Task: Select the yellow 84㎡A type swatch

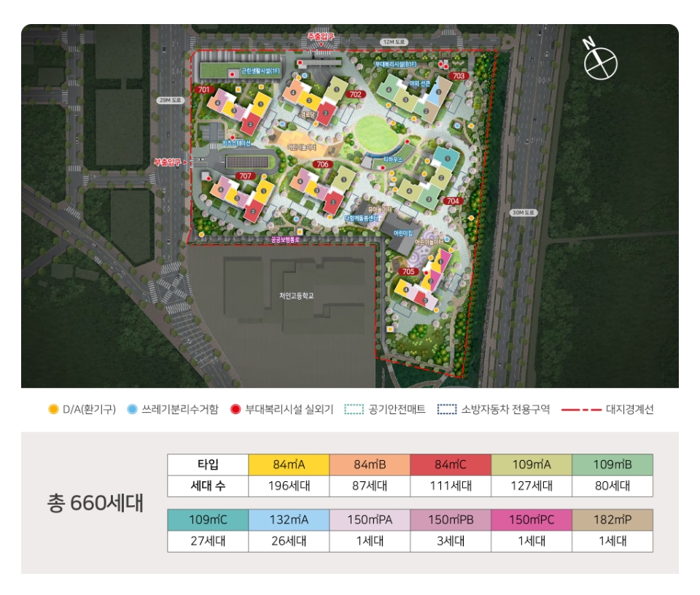Action: 289,465
